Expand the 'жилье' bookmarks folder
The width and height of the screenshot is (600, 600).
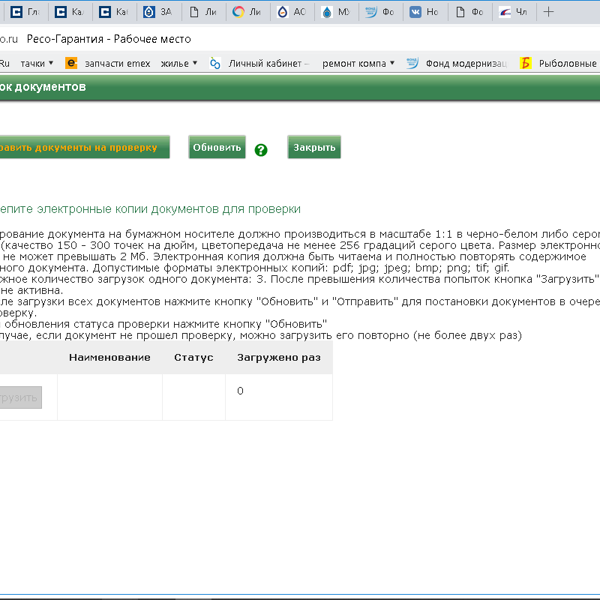click(x=179, y=63)
